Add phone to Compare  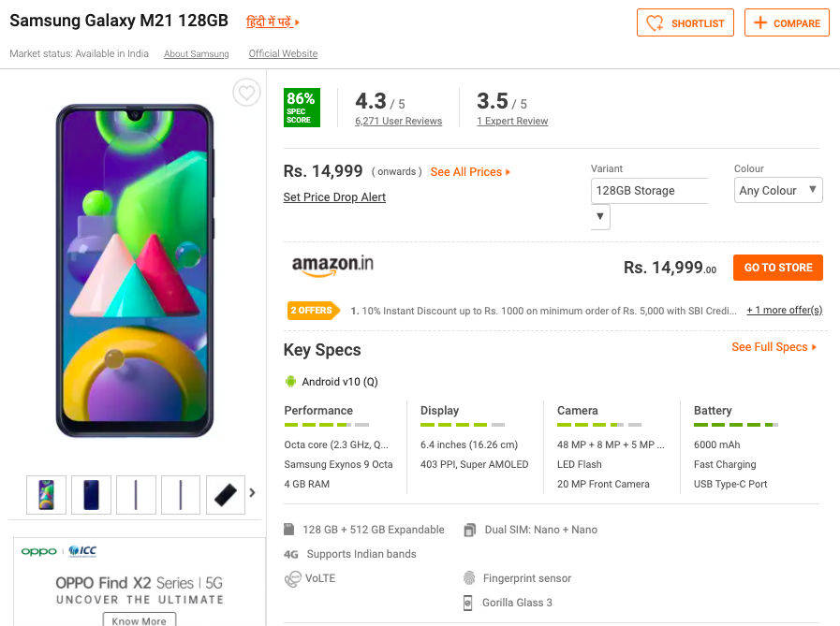[787, 23]
